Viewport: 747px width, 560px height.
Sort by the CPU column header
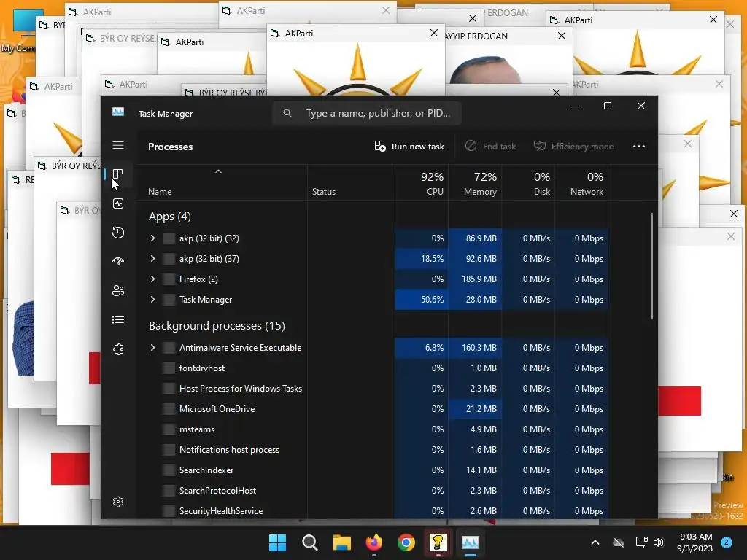pos(422,183)
